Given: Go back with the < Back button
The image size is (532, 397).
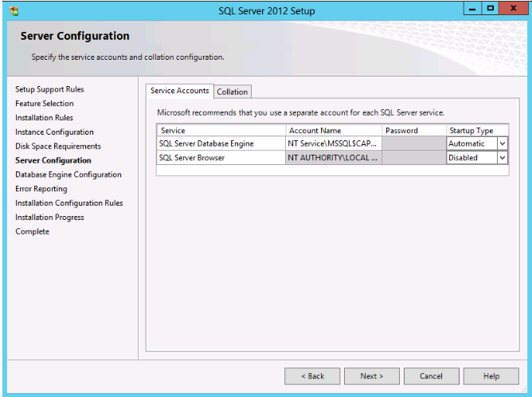Looking at the screenshot, I should (x=312, y=376).
